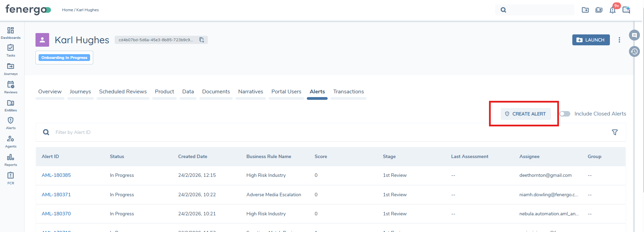Open Dashboards from the sidebar

tap(11, 33)
